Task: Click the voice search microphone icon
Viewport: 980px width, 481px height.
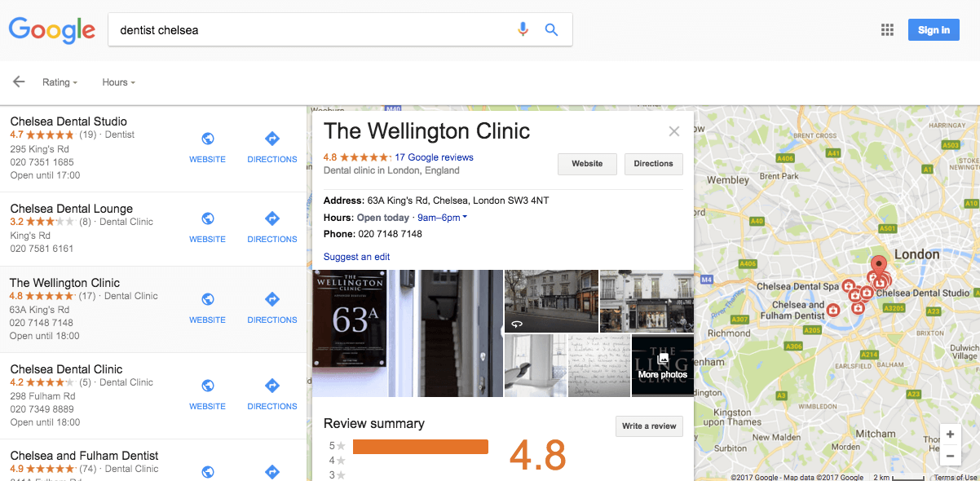Action: [523, 30]
